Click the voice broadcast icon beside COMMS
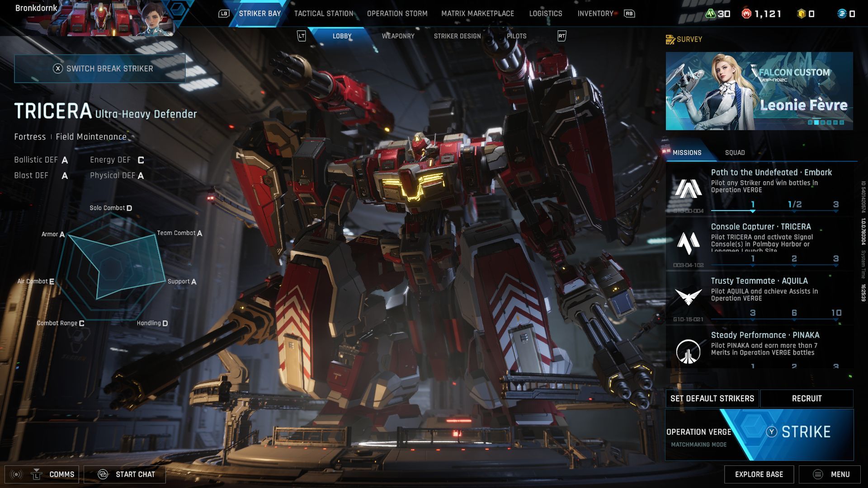The width and height of the screenshot is (868, 488). (17, 474)
